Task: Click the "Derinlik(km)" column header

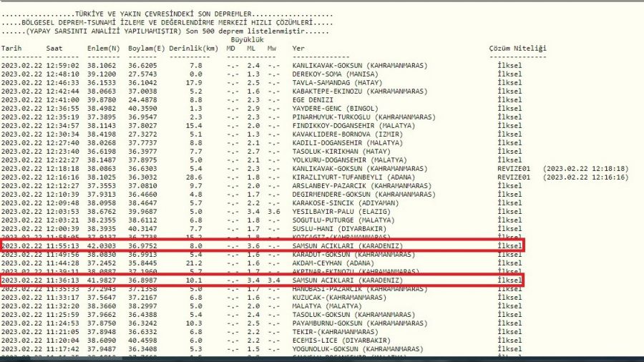Action: 194,49
